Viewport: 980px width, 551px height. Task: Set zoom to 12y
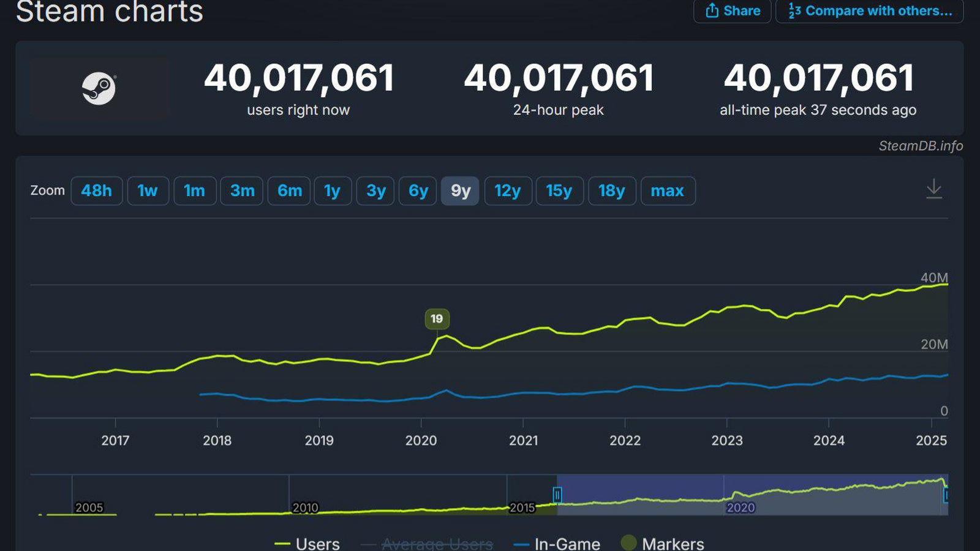(x=508, y=191)
